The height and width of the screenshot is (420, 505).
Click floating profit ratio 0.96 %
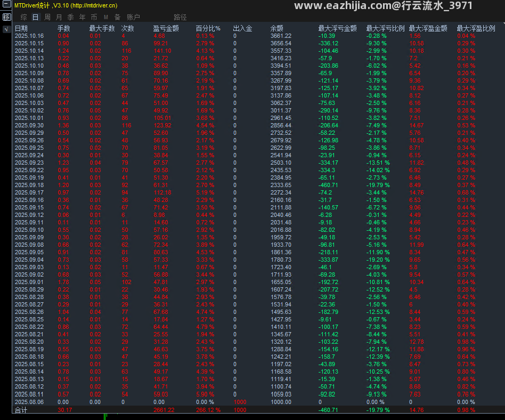(466, 349)
